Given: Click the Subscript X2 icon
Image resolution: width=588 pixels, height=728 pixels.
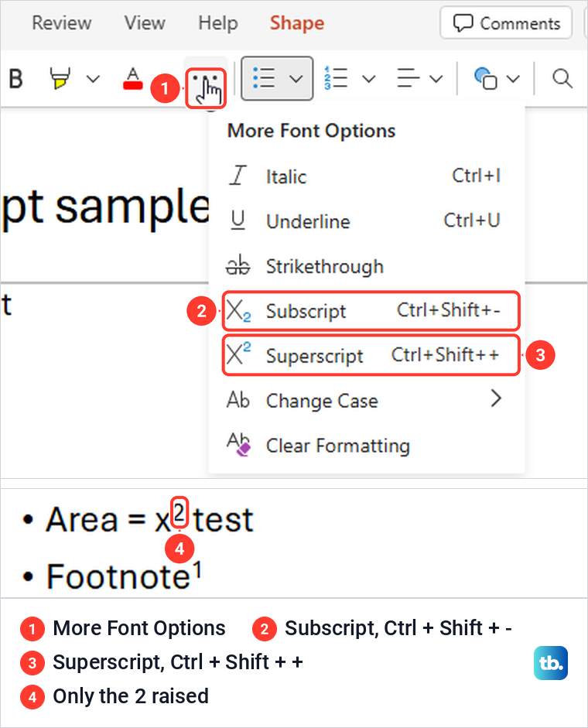Looking at the screenshot, I should (x=239, y=311).
